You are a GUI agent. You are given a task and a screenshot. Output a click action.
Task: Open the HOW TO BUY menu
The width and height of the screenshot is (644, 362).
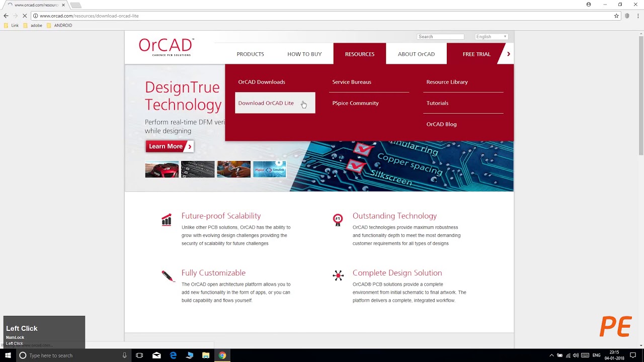point(304,54)
